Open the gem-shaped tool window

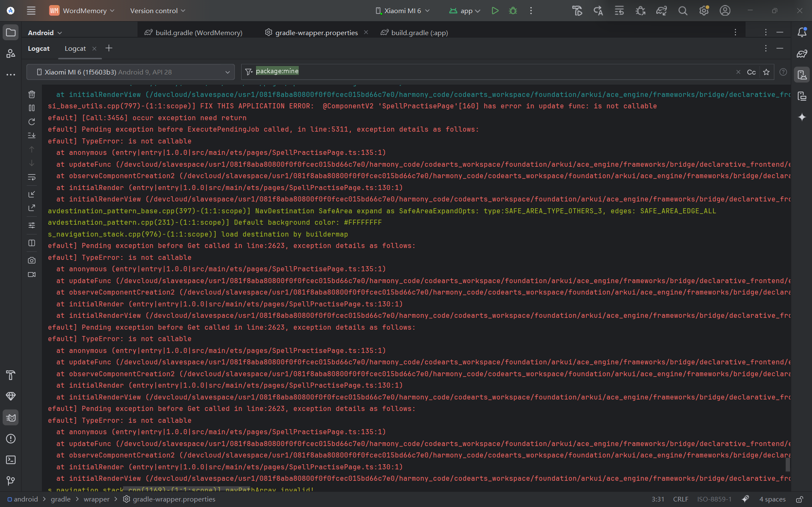(11, 396)
